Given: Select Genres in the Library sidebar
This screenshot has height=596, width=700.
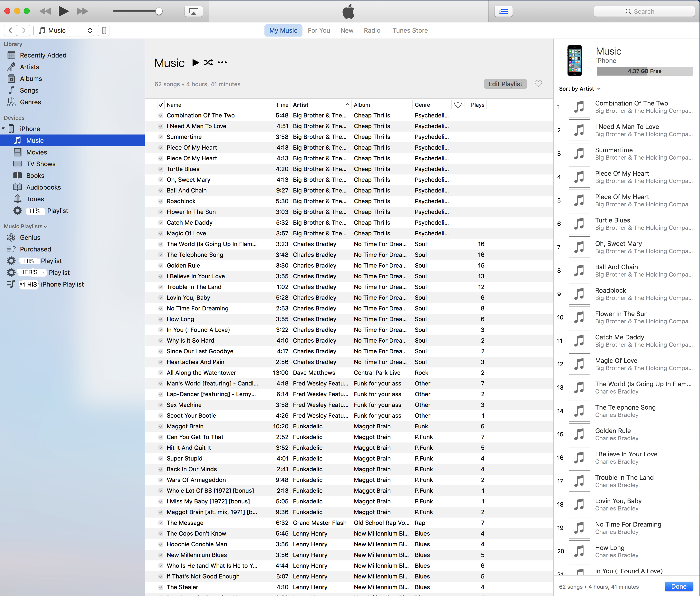Looking at the screenshot, I should click(30, 102).
